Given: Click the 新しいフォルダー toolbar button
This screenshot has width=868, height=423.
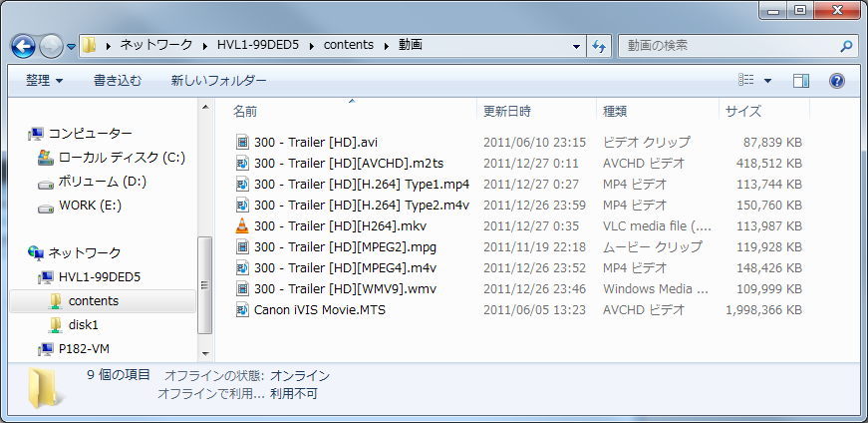Looking at the screenshot, I should (x=218, y=81).
